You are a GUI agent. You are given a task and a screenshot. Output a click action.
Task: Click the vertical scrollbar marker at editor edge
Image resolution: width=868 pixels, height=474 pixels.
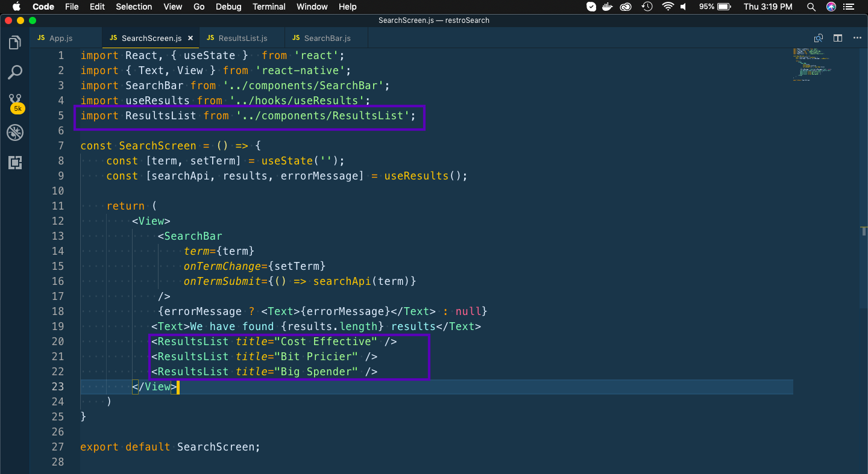864,231
